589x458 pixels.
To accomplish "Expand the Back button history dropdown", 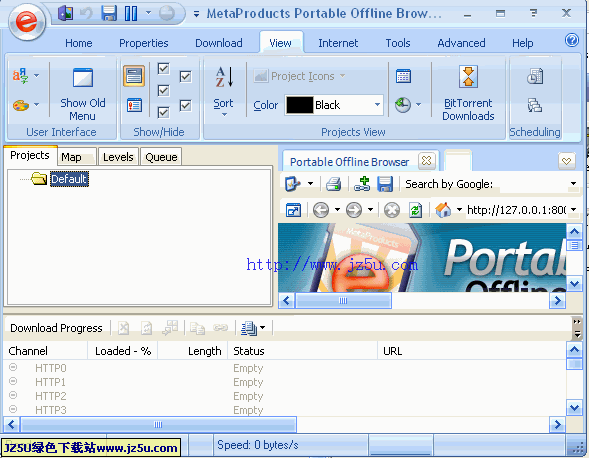I will 337,210.
